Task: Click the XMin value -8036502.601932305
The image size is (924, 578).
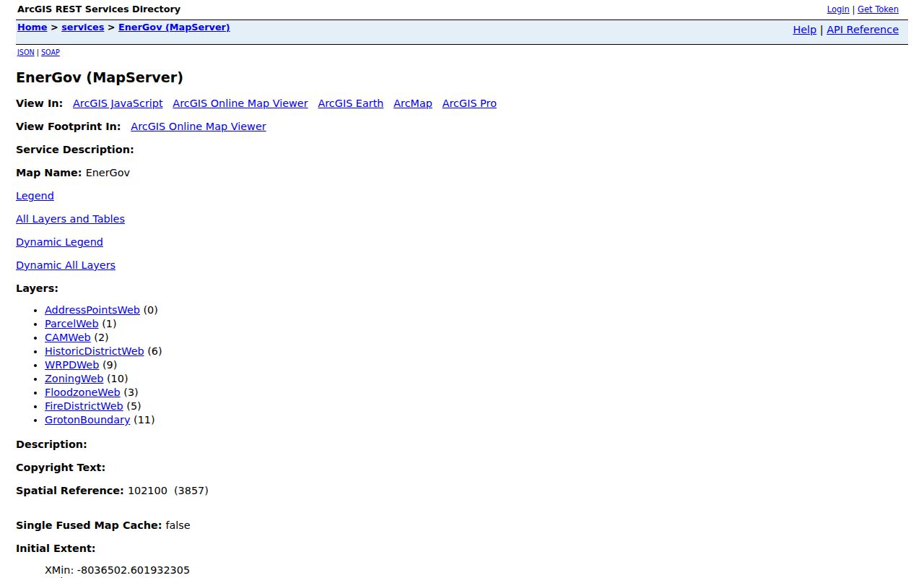Action: (x=134, y=570)
